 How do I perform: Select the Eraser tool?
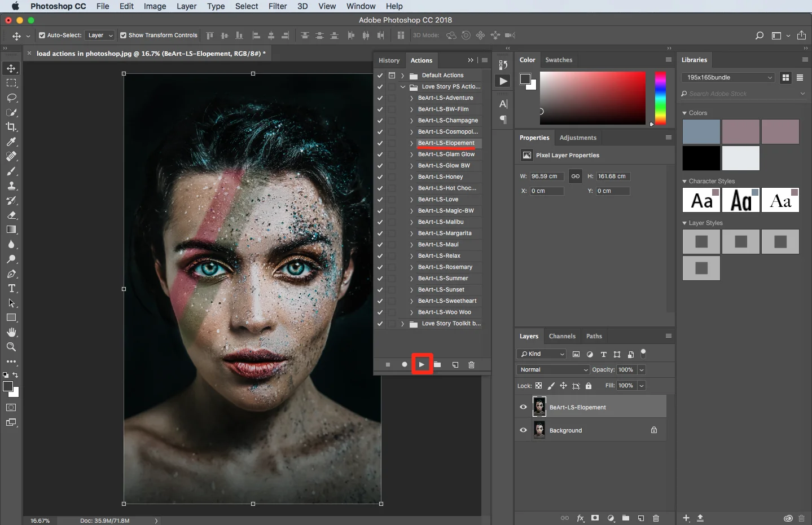pyautogui.click(x=11, y=215)
